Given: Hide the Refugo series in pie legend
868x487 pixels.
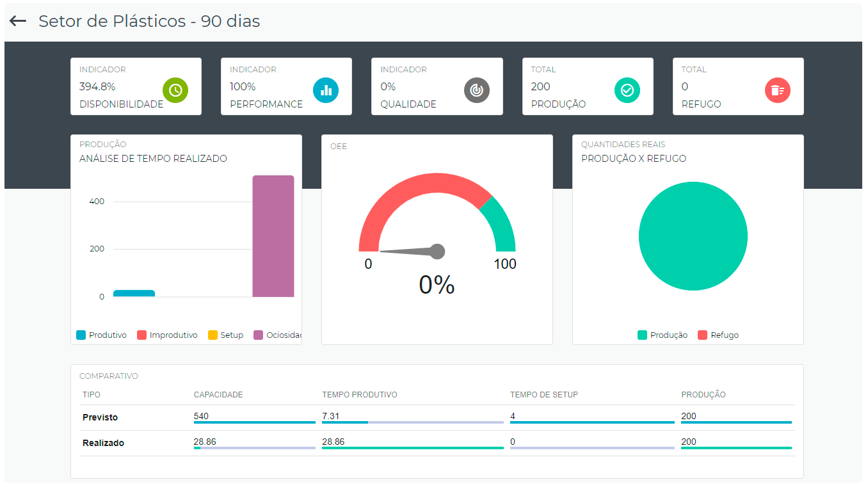Looking at the screenshot, I should coord(718,335).
